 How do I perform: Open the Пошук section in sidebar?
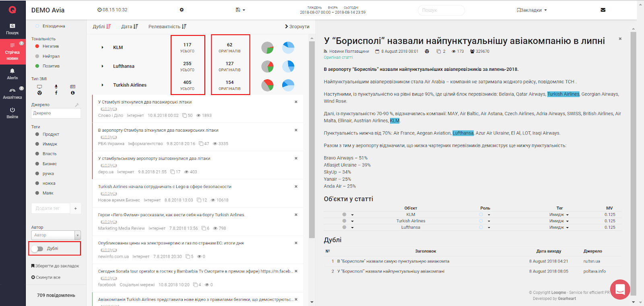coord(12,29)
